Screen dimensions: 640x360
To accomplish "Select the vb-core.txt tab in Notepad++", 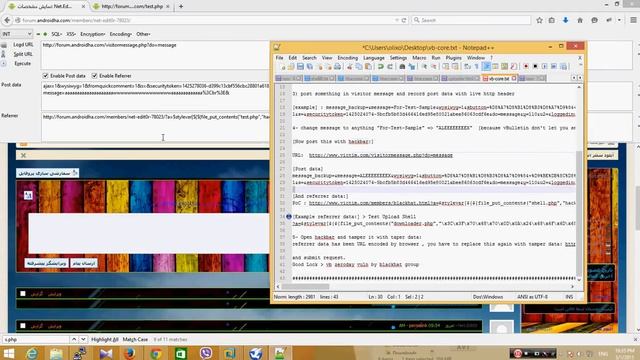I will point(499,78).
